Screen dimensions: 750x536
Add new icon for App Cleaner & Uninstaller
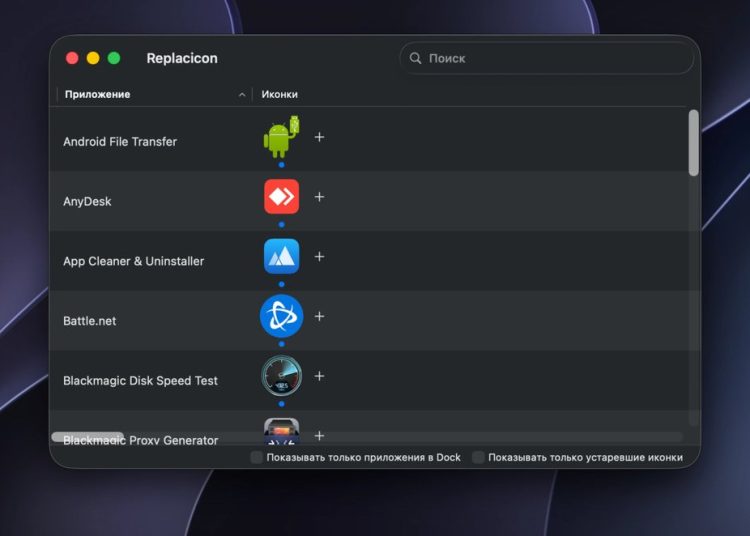[319, 257]
